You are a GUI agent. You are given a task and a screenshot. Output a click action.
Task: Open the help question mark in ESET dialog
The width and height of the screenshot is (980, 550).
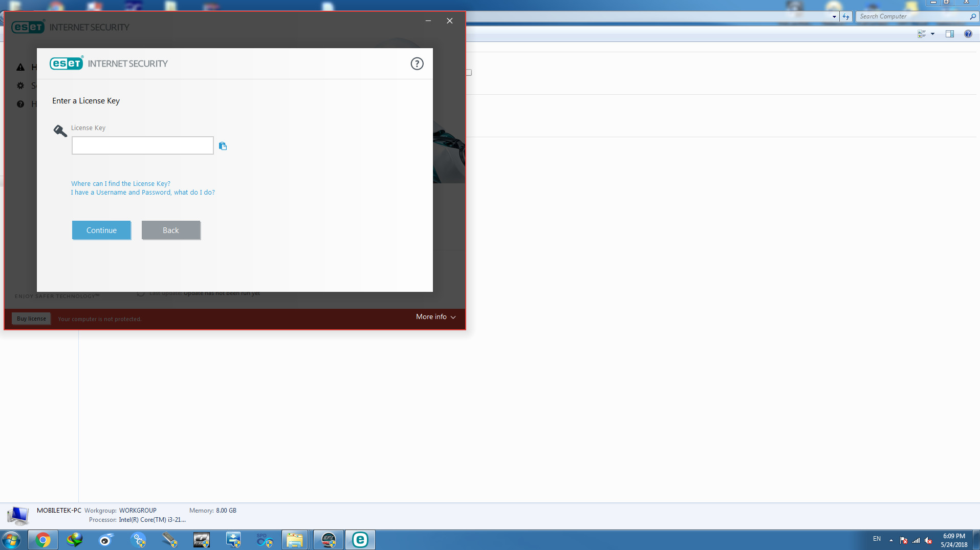click(417, 64)
